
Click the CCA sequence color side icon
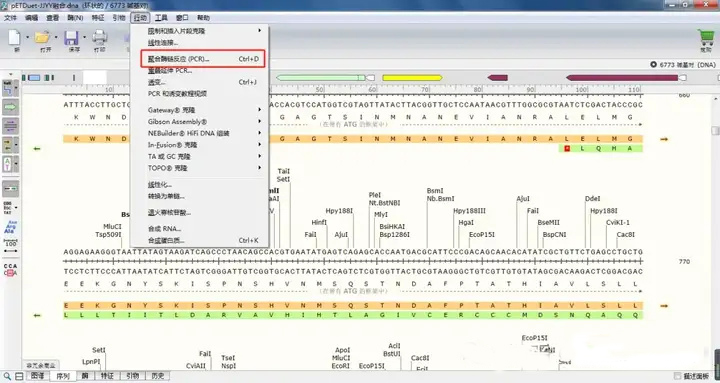click(11, 269)
